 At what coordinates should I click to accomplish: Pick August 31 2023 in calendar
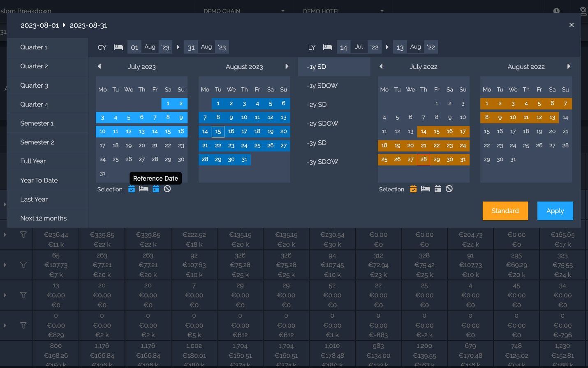coord(244,159)
